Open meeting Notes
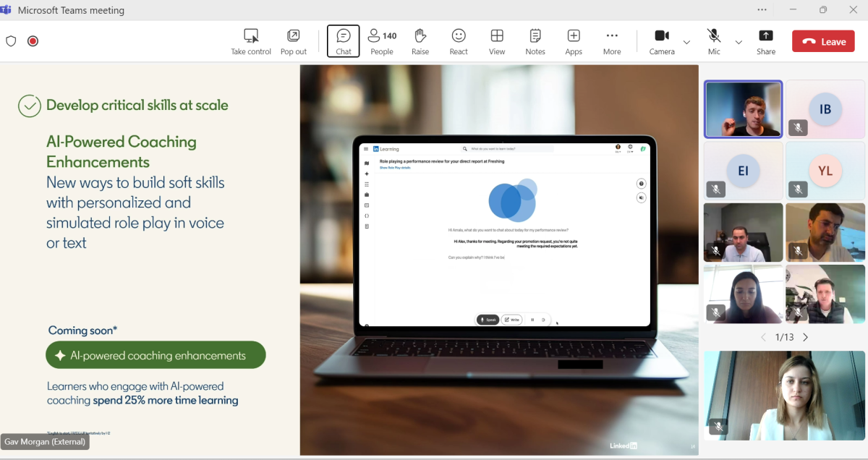 coord(535,41)
